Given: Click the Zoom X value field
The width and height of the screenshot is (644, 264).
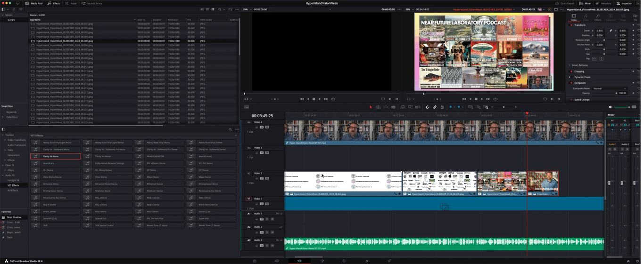Looking at the screenshot, I should point(600,31).
